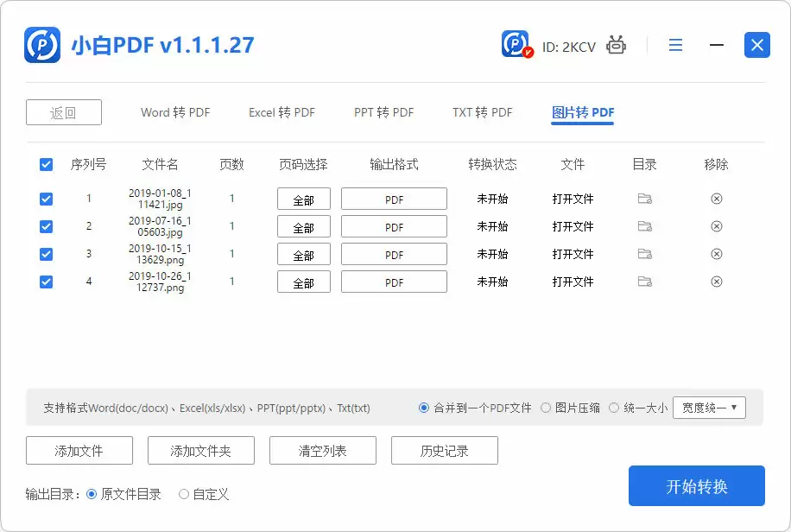The width and height of the screenshot is (791, 532).
Task: Delete 2019-10-26_112737.png via its remove icon
Action: click(717, 282)
